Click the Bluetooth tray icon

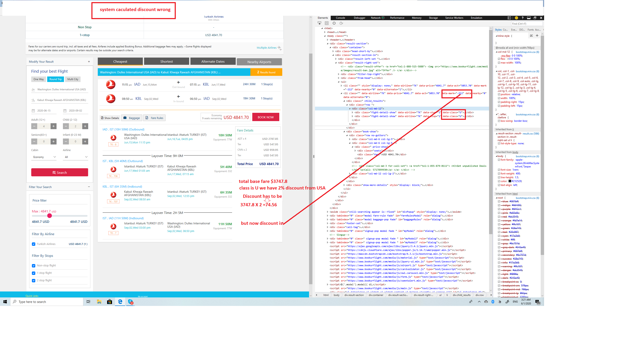(493, 301)
